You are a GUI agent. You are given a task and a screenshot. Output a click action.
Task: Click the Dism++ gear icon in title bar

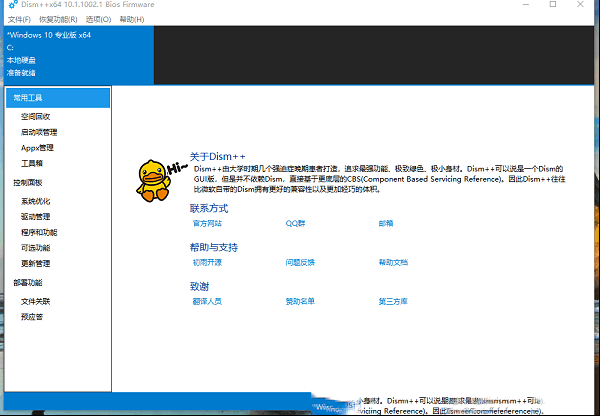click(13, 5)
